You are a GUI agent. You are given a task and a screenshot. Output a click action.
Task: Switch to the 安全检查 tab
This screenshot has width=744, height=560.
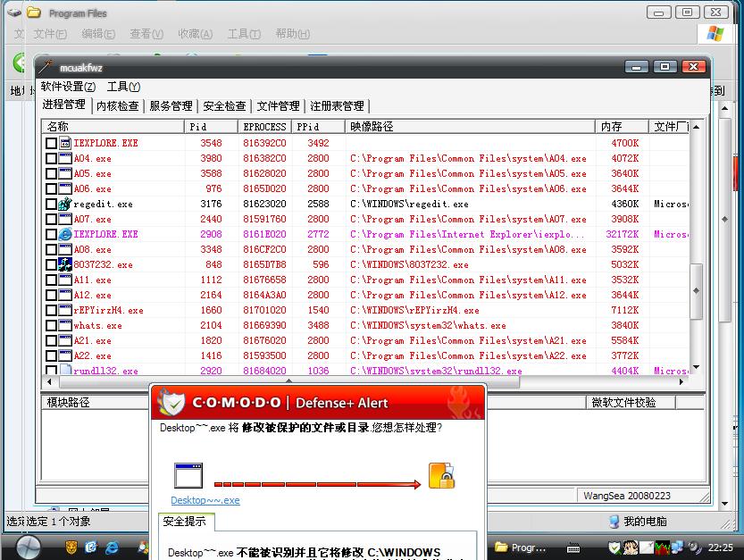tap(224, 105)
